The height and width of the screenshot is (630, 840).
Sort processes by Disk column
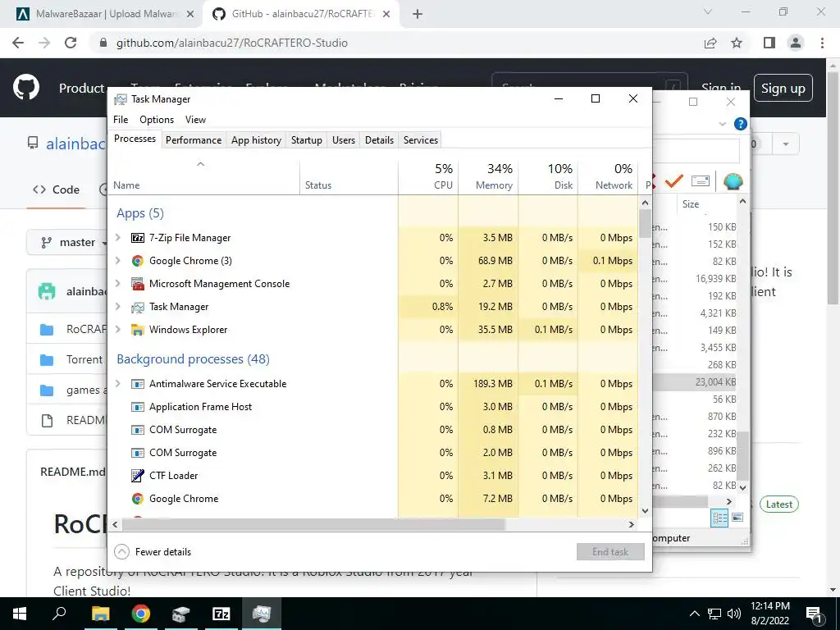tap(548, 177)
